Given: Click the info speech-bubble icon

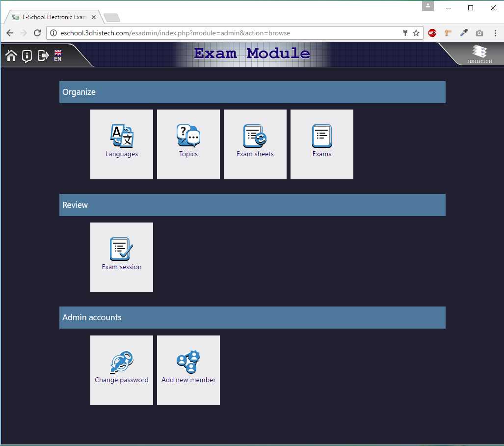Looking at the screenshot, I should tap(27, 56).
